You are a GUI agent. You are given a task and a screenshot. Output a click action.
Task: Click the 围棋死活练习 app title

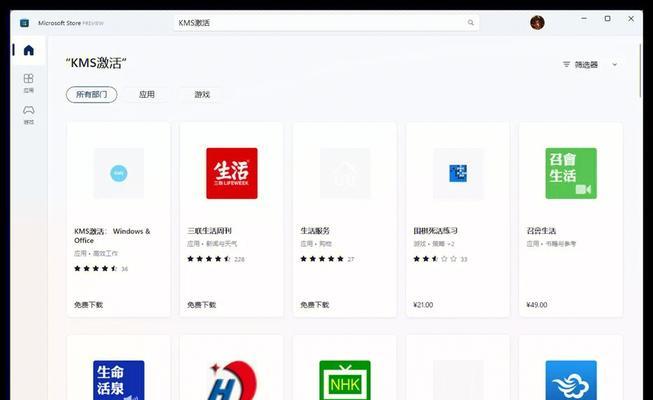click(435, 231)
